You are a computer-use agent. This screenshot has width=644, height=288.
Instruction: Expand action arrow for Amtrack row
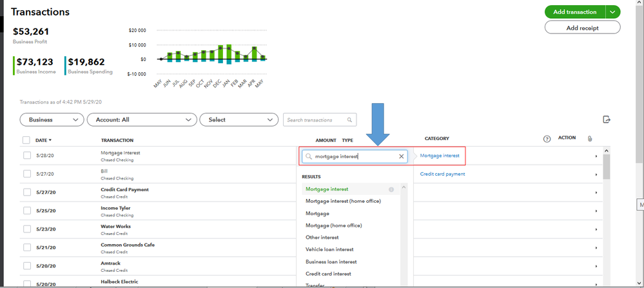tap(596, 266)
